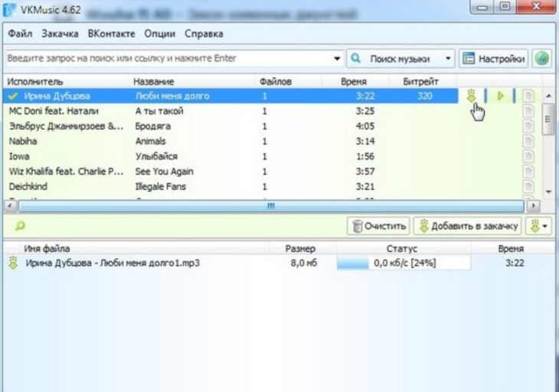Open Настройки settings
The width and height of the screenshot is (559, 392).
pyautogui.click(x=494, y=58)
